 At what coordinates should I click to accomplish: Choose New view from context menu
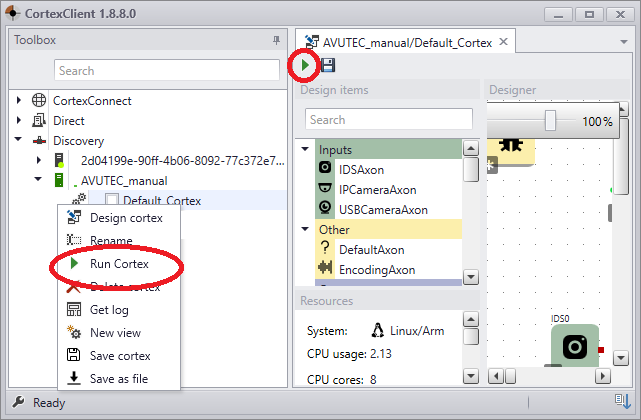click(x=119, y=333)
